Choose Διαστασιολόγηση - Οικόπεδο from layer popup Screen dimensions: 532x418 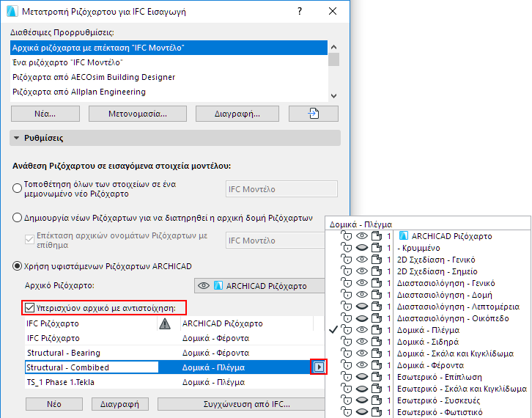[453, 318]
